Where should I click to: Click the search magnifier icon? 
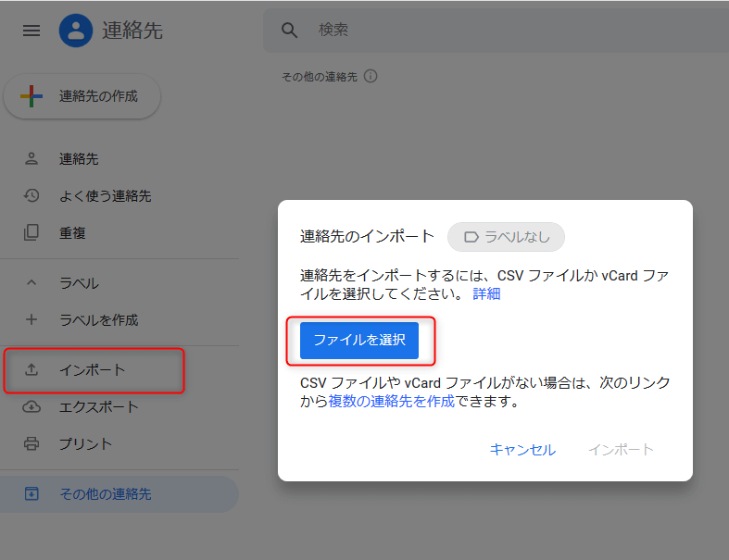290,31
